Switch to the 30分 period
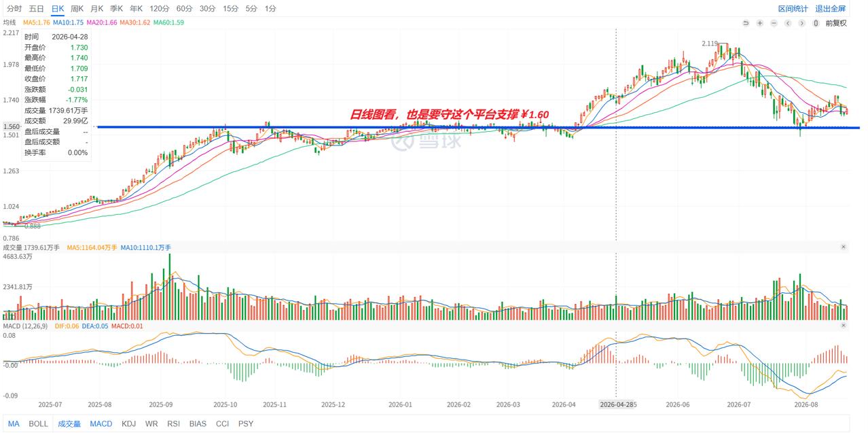This screenshot has height=433, width=868. [x=208, y=9]
